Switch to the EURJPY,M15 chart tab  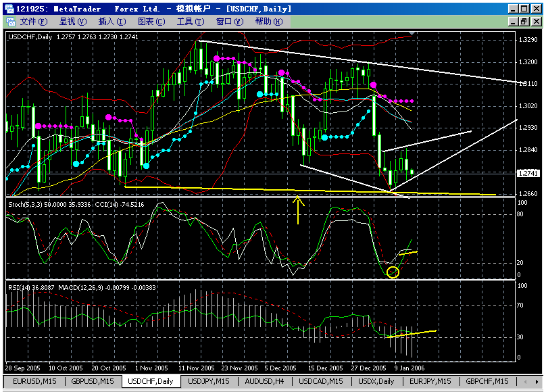(430, 381)
